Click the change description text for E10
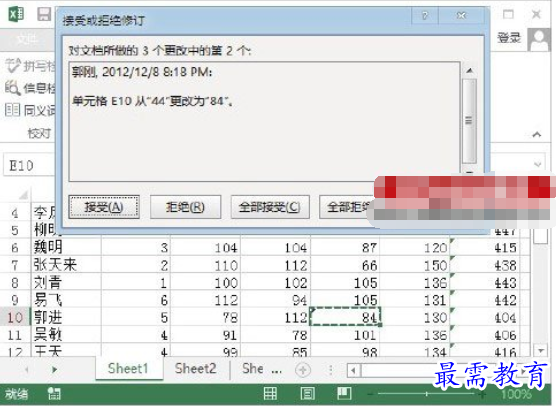556x406 pixels. point(153,101)
